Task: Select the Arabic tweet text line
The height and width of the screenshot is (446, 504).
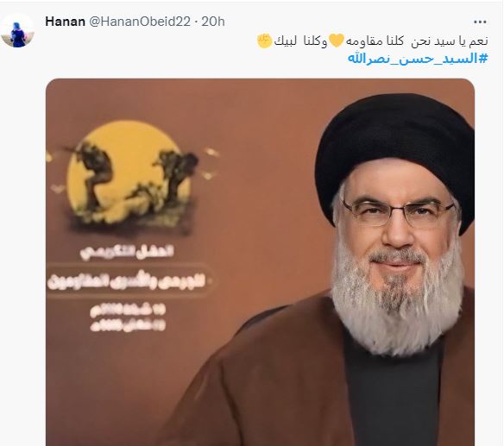Action: coord(373,41)
